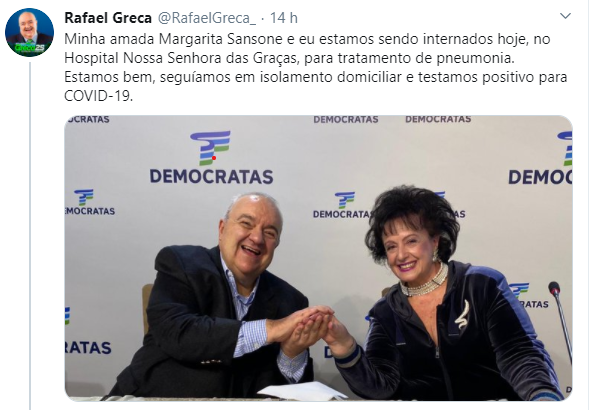591x410 pixels.
Task: Click the smiling man's face in photo
Action: (252, 239)
